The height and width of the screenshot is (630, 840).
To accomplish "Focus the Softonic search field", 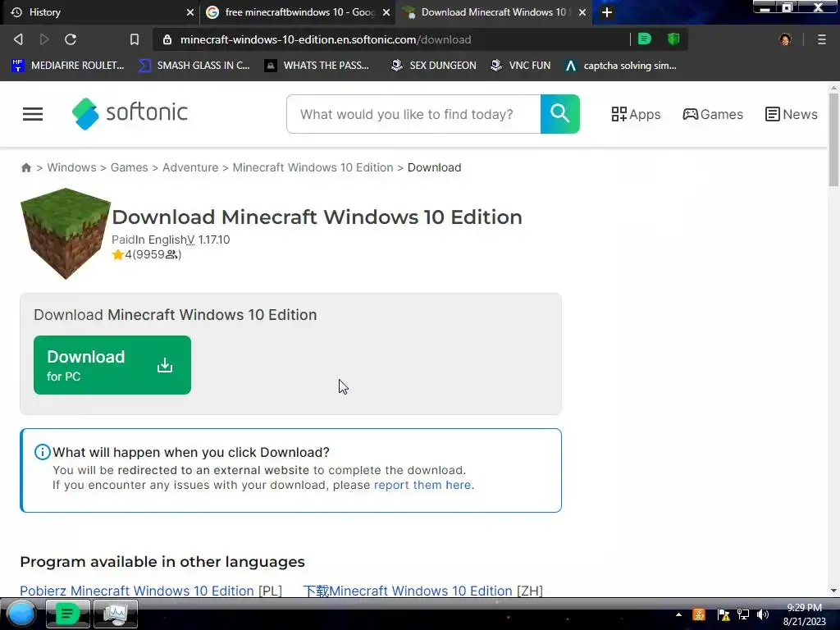I will [413, 114].
